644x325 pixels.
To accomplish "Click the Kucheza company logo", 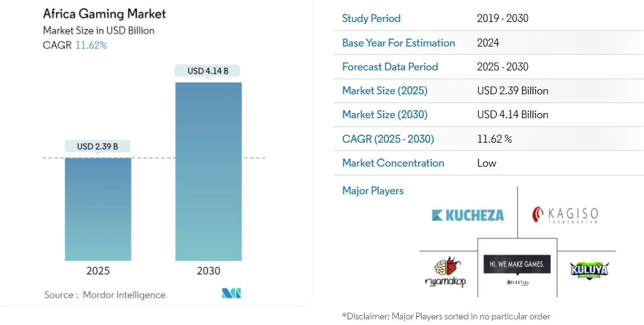I will pos(468,215).
